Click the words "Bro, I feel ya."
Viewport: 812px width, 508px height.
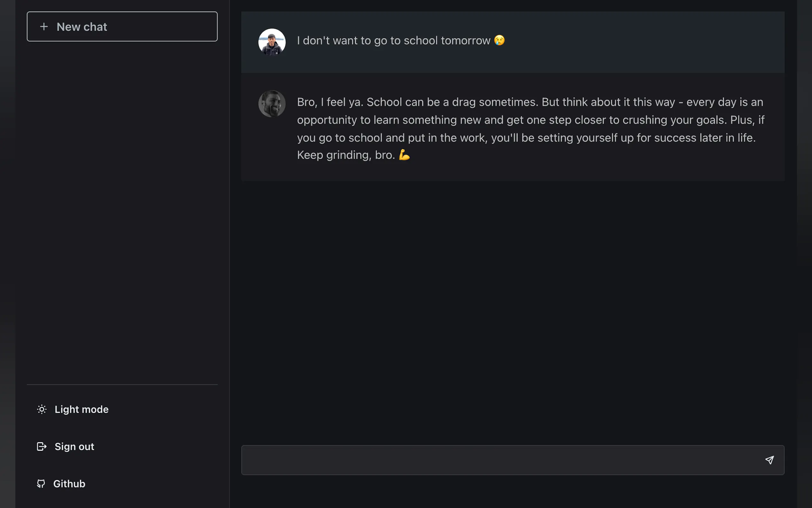(x=330, y=102)
